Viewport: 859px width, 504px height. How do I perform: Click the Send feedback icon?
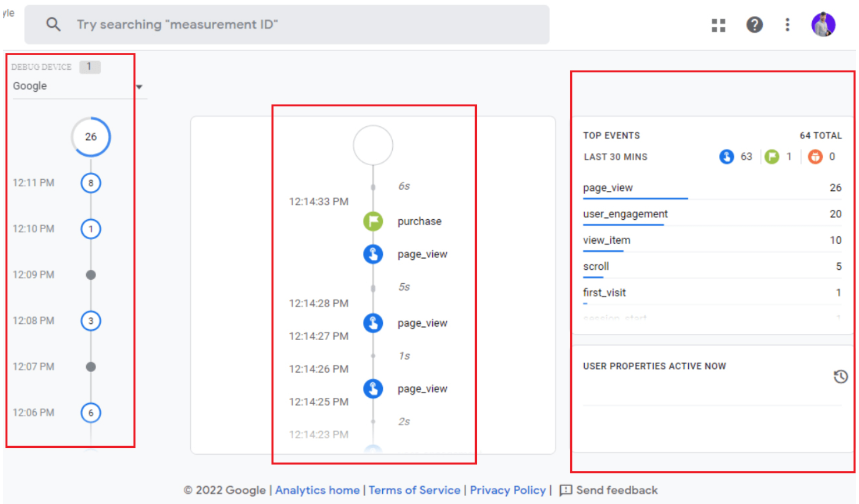[565, 490]
